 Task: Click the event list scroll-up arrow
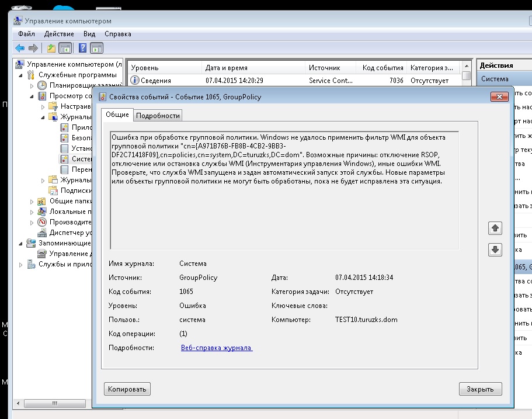coord(467,66)
